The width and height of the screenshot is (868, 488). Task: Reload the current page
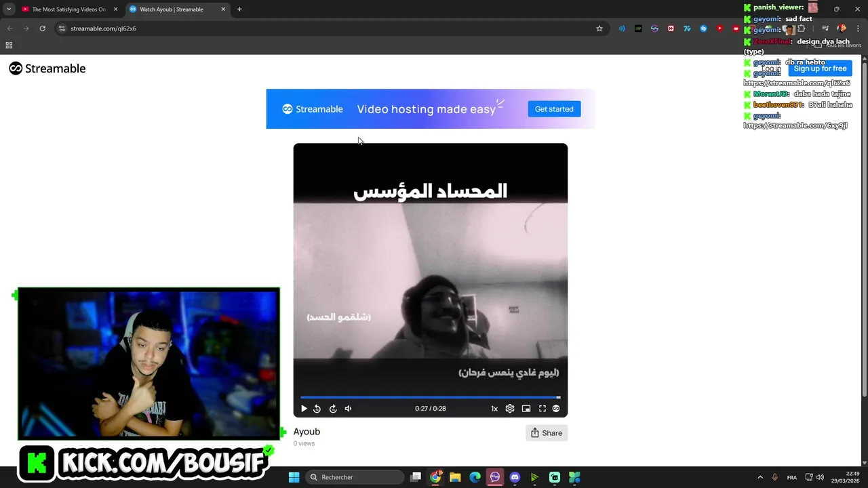tap(42, 28)
